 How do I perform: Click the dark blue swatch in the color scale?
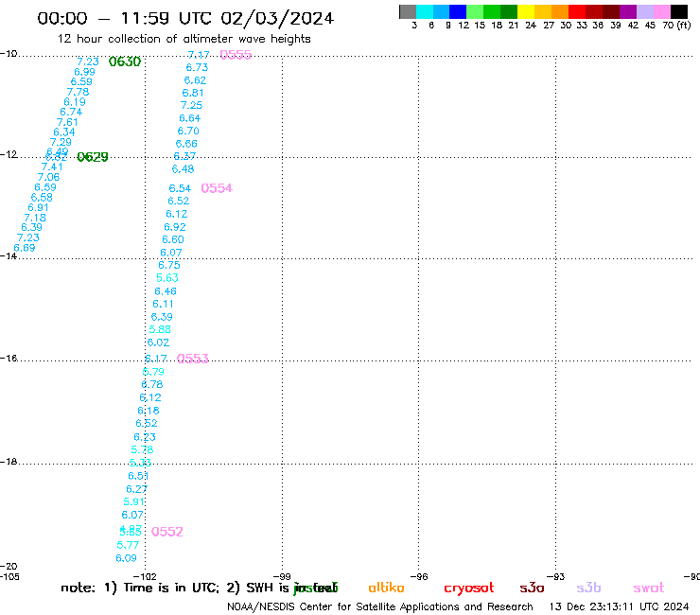(x=458, y=11)
